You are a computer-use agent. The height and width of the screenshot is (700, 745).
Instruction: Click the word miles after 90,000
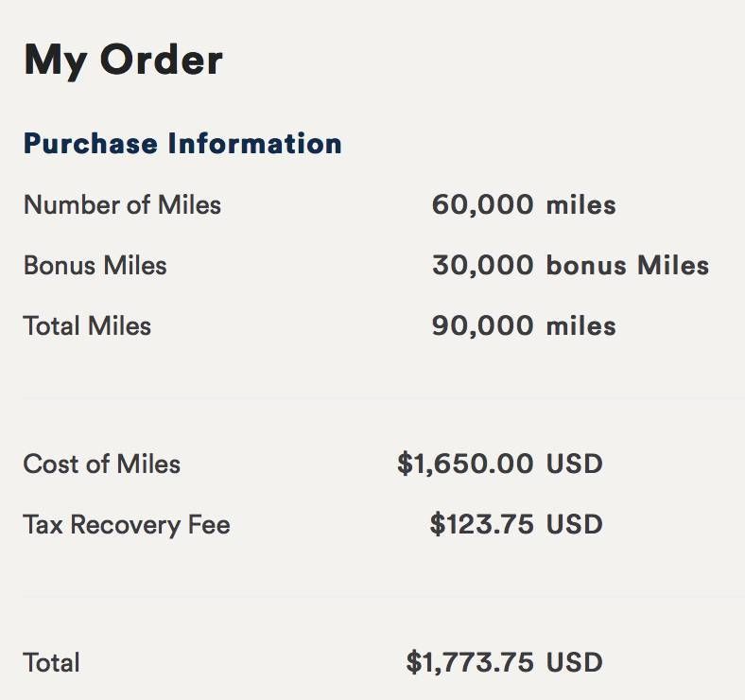(x=581, y=325)
